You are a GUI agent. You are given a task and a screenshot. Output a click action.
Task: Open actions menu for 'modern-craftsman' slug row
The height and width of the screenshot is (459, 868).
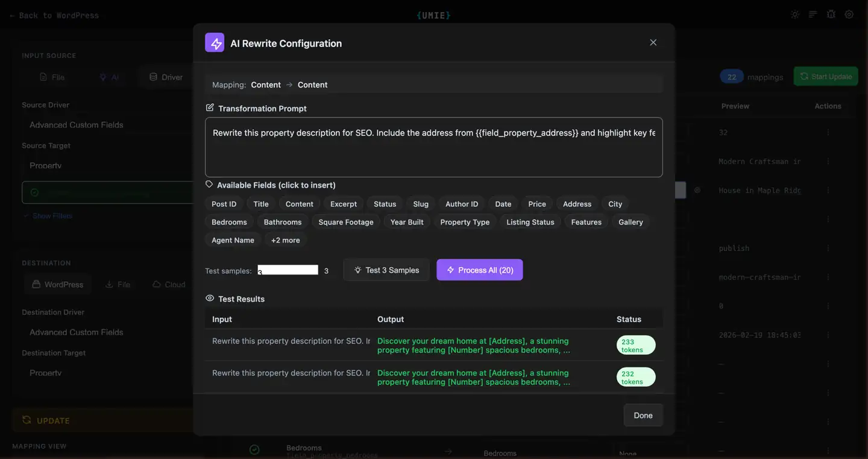coord(828,277)
